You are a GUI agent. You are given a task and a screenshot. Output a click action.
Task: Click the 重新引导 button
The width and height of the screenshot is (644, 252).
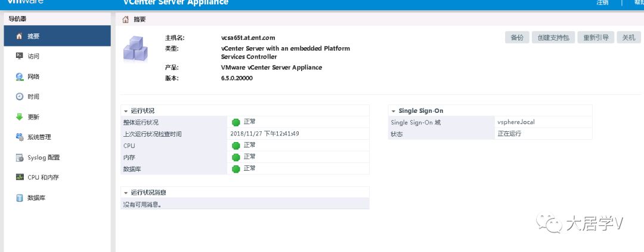point(596,38)
